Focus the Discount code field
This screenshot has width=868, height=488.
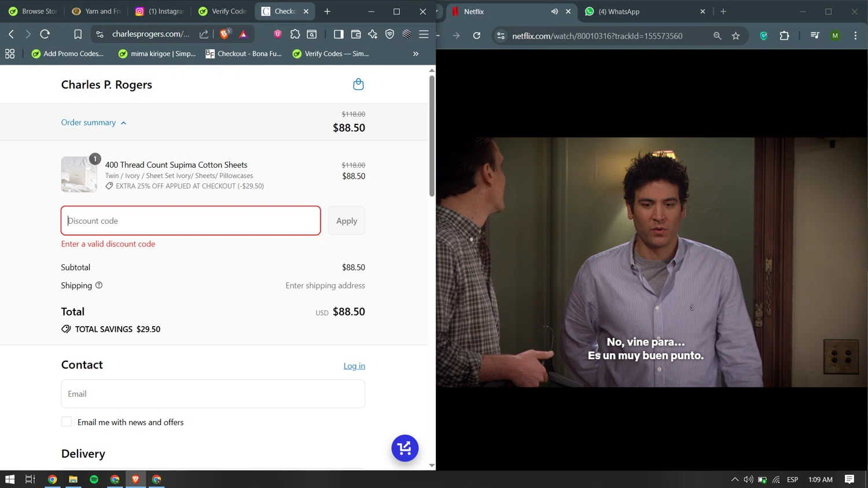(191, 221)
